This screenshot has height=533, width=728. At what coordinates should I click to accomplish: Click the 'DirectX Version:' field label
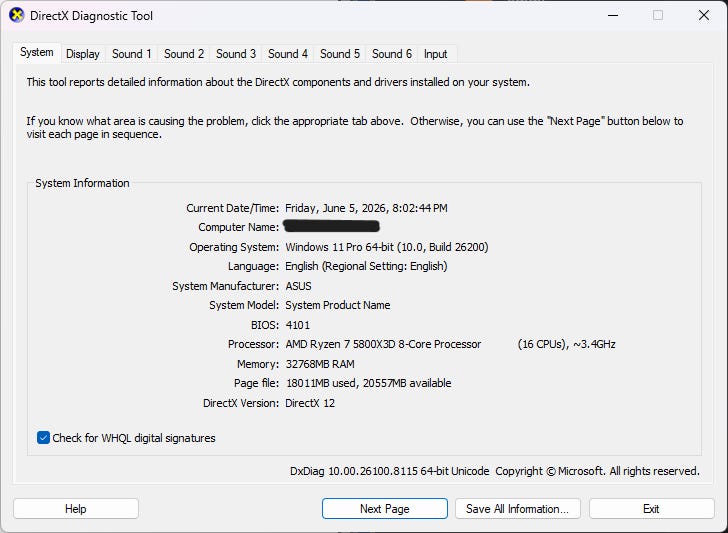pos(241,403)
